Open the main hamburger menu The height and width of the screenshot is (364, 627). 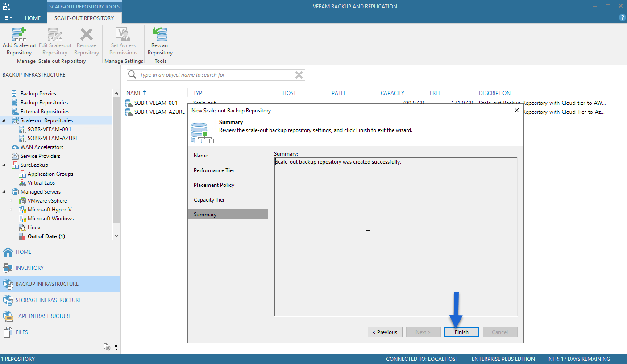coord(8,18)
